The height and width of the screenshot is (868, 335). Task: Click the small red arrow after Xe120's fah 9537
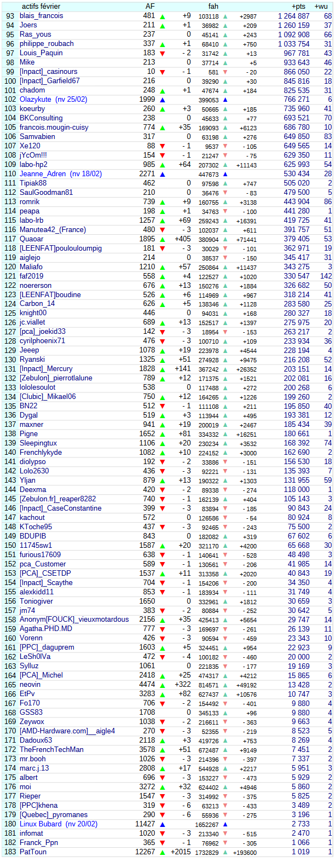[225, 147]
